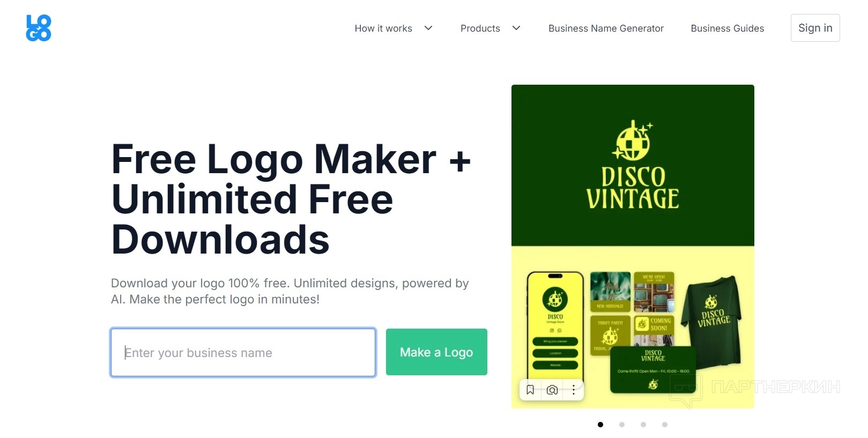Open the Business Guides link
868x438 pixels.
728,28
